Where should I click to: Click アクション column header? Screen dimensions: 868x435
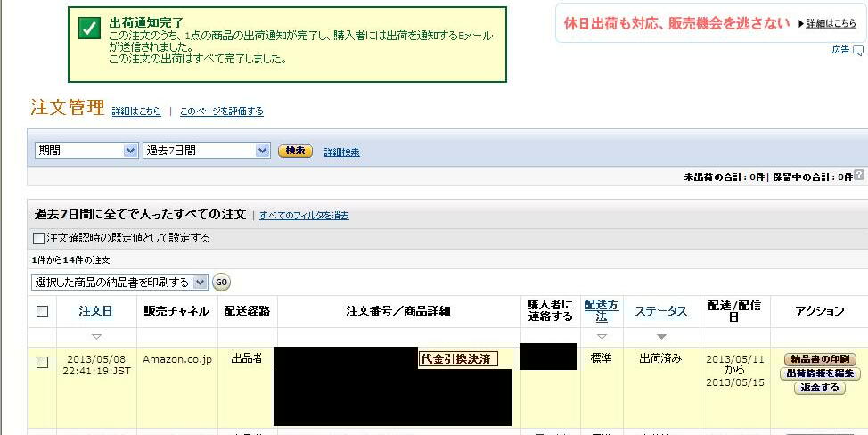click(820, 311)
